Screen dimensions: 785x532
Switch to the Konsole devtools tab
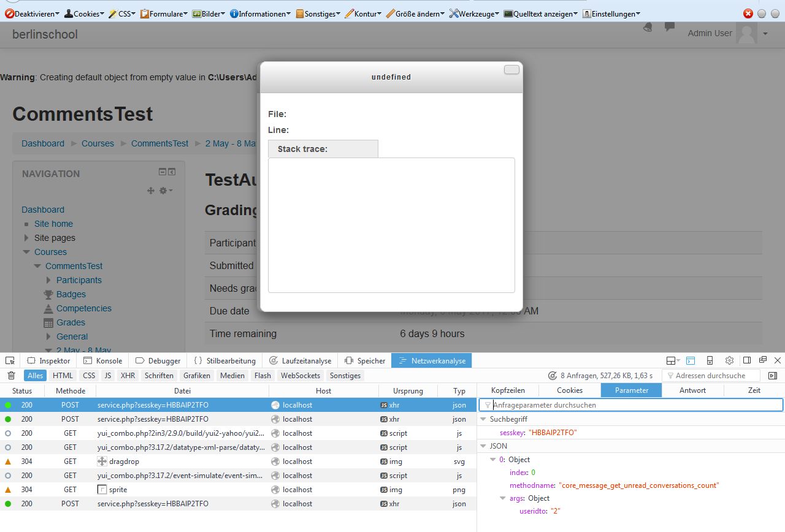pos(102,360)
